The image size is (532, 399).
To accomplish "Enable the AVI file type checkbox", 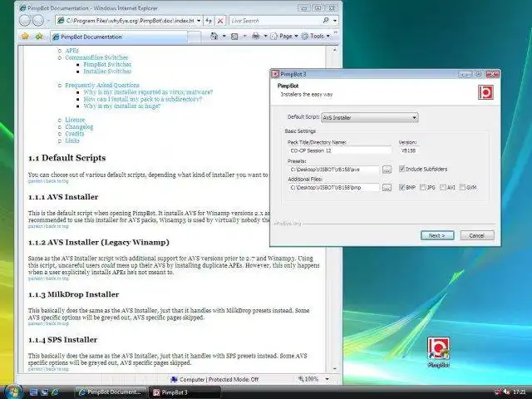I will [x=443, y=187].
